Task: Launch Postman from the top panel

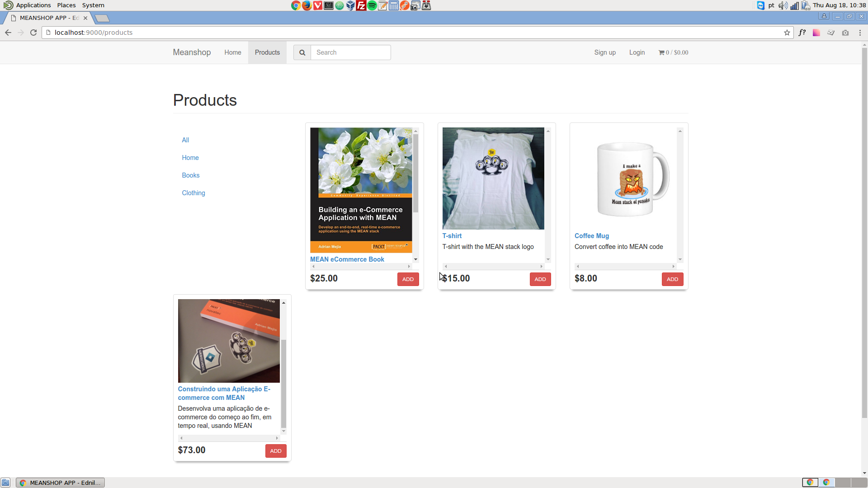Action: pos(405,5)
